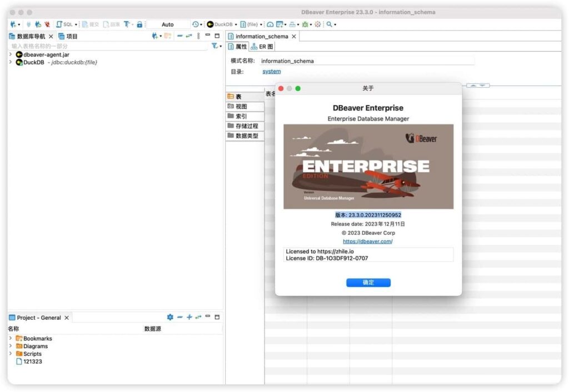Open the database search magnifier
This screenshot has height=392, width=569.
tap(330, 24)
